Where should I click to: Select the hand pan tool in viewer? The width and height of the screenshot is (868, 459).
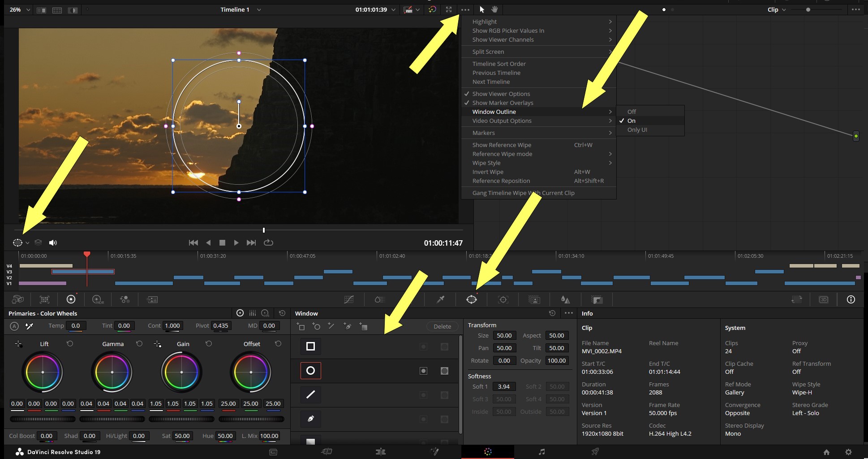(494, 9)
